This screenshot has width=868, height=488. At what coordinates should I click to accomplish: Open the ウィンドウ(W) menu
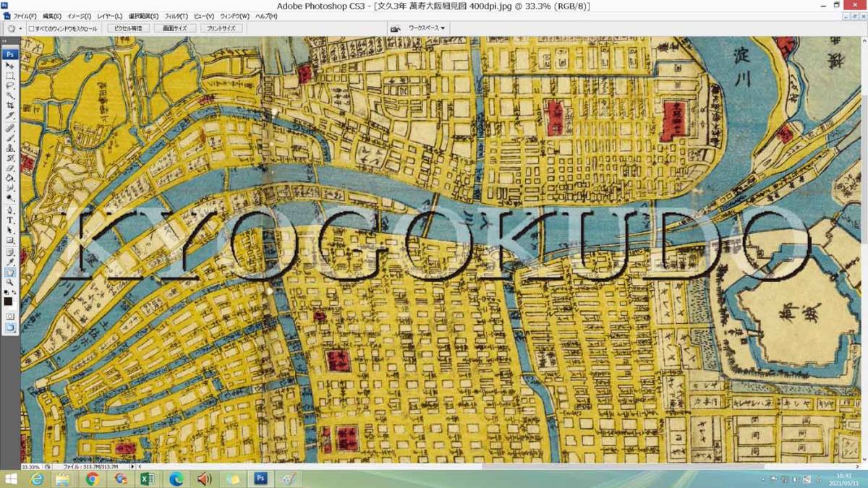(x=234, y=16)
